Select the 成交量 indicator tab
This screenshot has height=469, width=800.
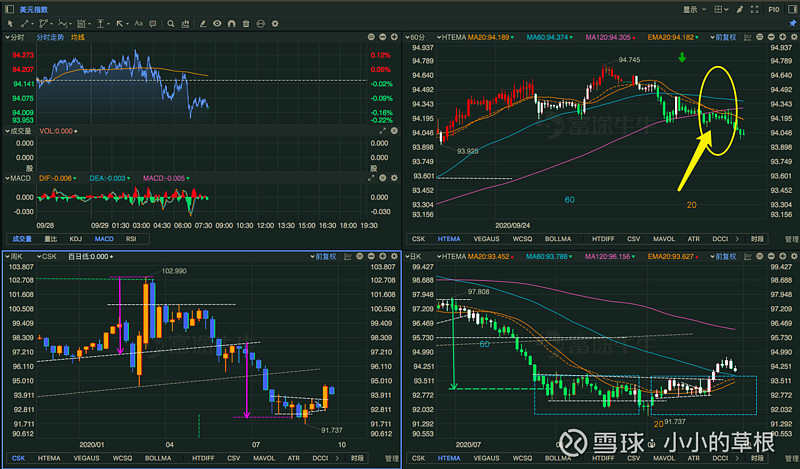[22, 239]
